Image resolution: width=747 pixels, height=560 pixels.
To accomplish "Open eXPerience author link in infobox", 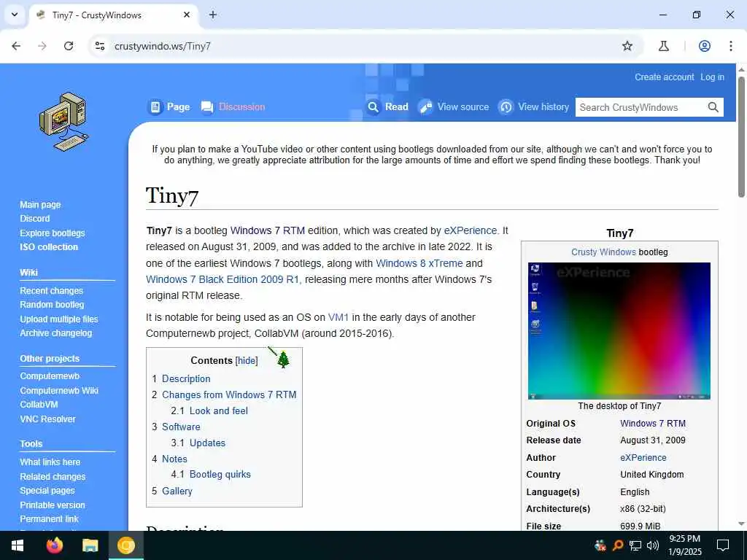I will pyautogui.click(x=643, y=458).
